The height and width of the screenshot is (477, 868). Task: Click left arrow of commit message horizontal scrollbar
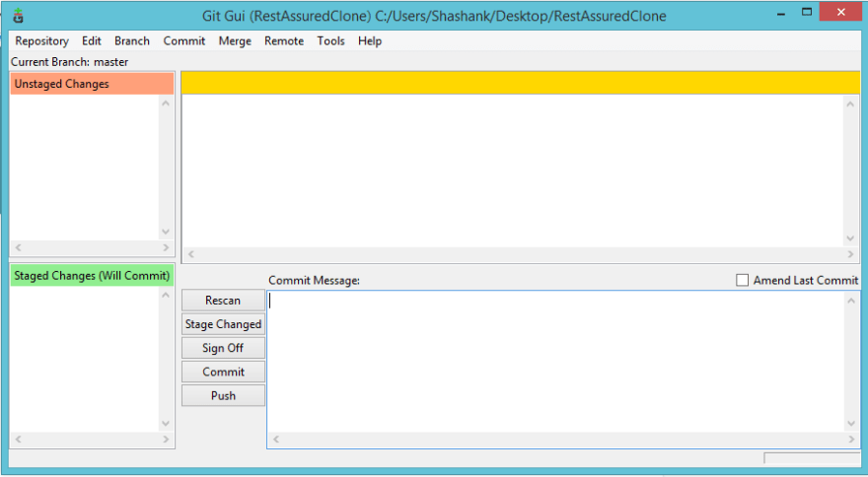[x=275, y=439]
